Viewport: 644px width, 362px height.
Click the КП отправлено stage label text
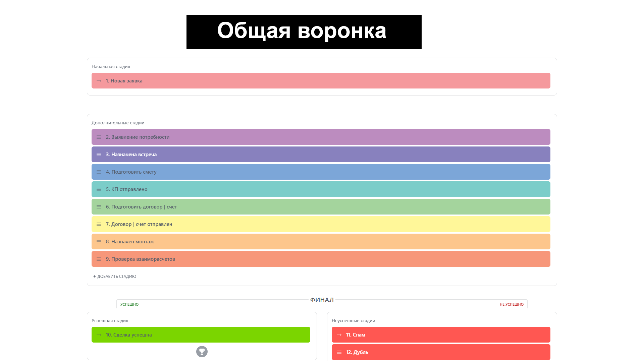pos(127,189)
